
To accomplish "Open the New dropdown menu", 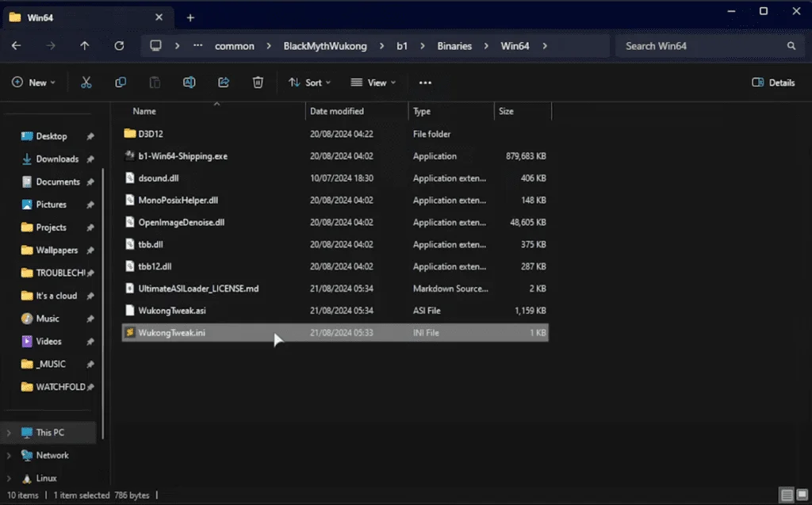I will point(33,82).
